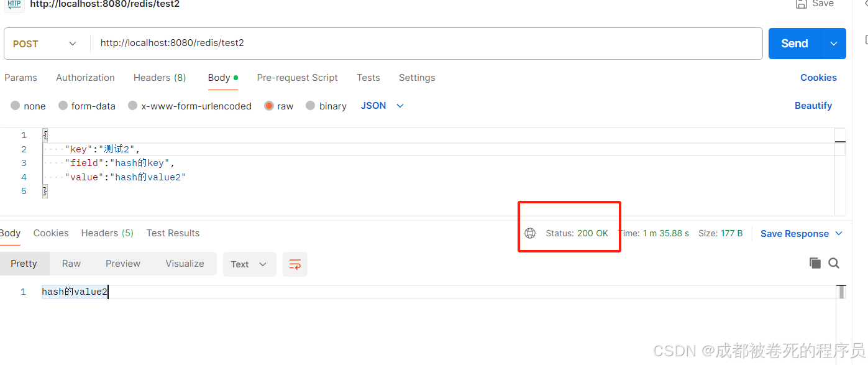Search the response with the magnifier icon
The height and width of the screenshot is (365, 868).
coord(834,263)
